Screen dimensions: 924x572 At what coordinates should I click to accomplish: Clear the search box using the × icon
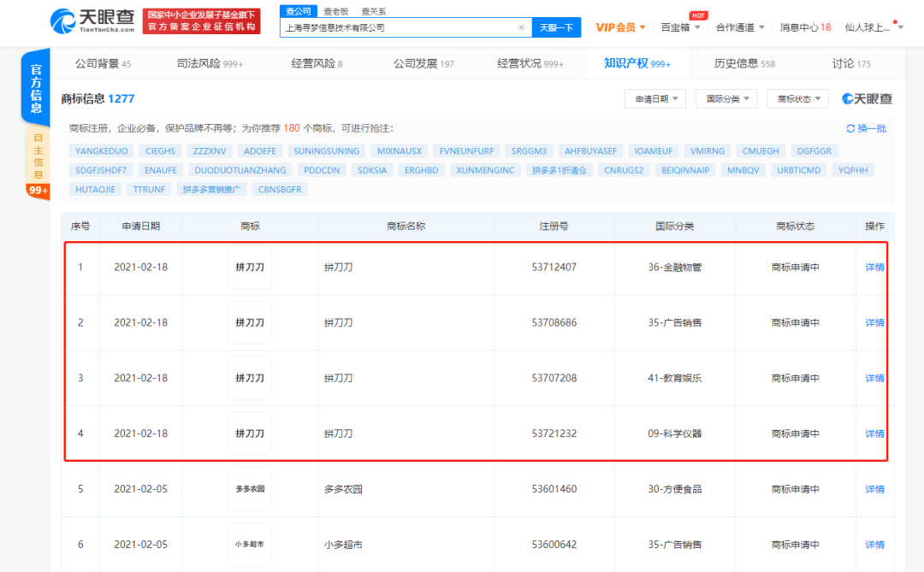[522, 27]
